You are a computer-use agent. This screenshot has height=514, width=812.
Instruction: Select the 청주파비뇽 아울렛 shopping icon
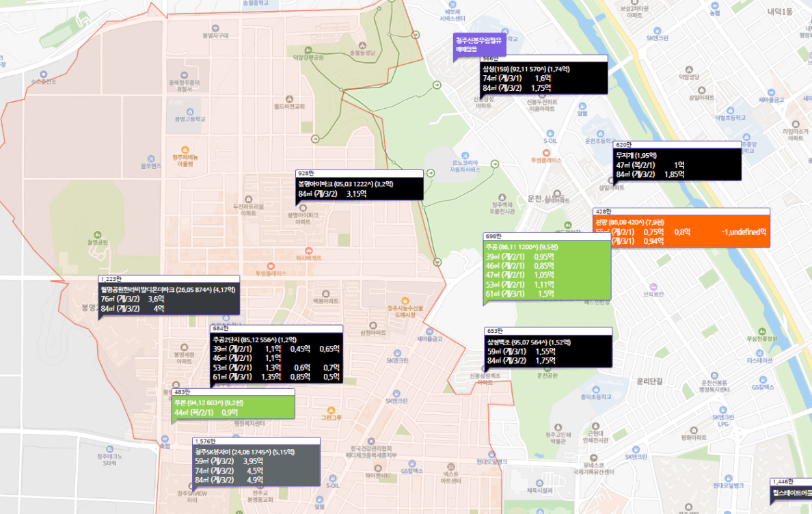pyautogui.click(x=185, y=150)
